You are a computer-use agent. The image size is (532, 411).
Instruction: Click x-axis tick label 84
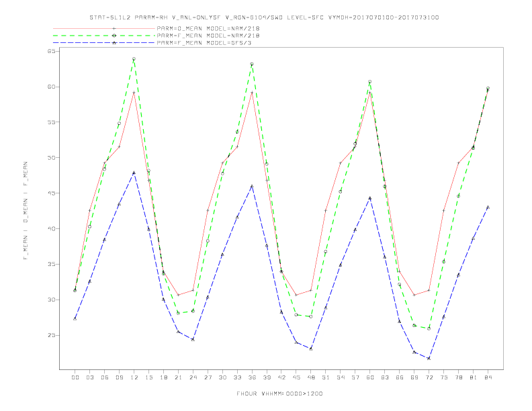pos(488,377)
